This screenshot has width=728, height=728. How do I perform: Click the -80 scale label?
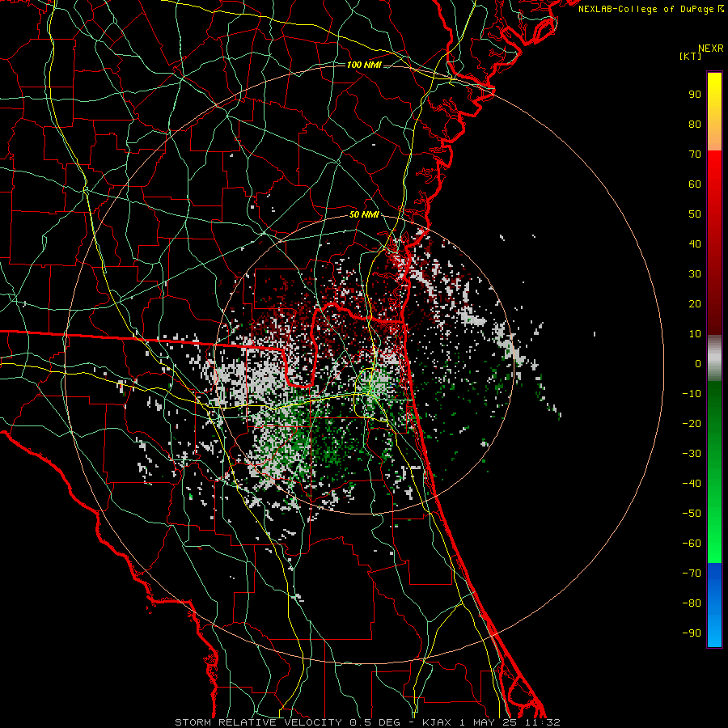[692, 603]
